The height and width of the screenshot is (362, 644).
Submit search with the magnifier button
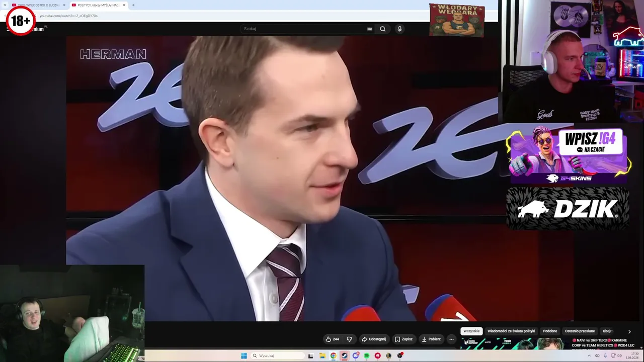coord(382,29)
